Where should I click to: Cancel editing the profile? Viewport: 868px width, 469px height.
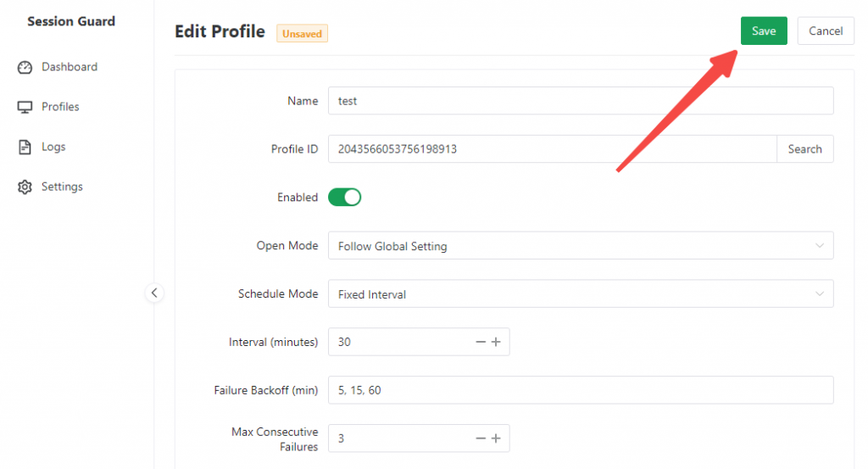tap(826, 31)
